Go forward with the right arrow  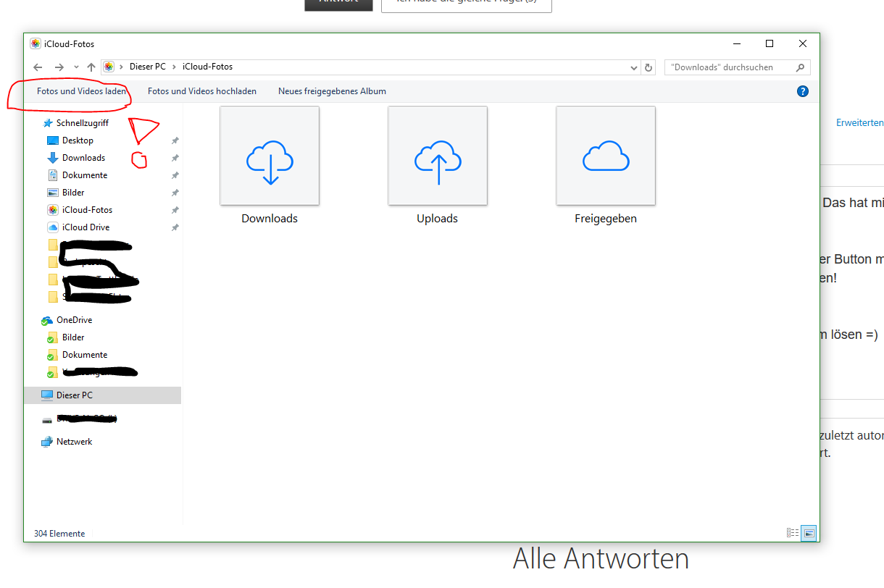(59, 67)
